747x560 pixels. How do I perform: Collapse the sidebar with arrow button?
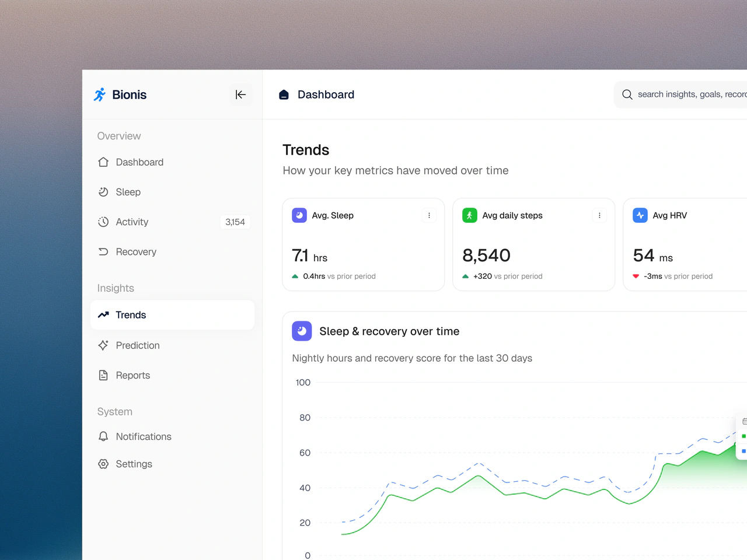(240, 94)
